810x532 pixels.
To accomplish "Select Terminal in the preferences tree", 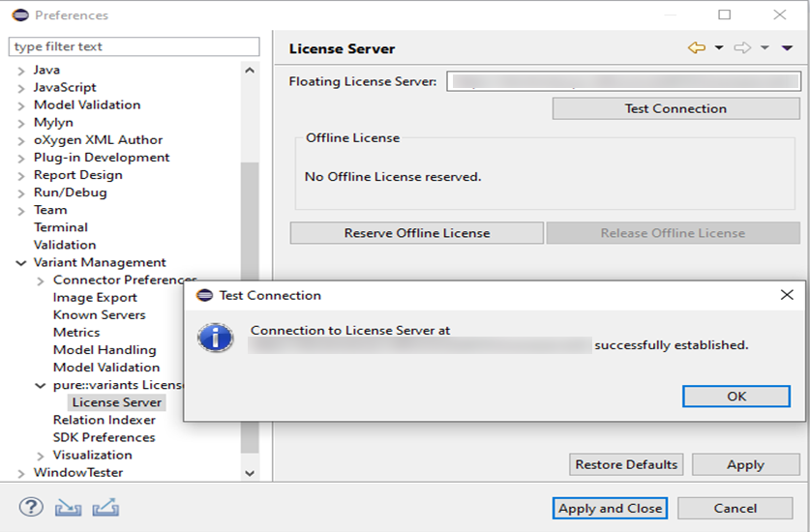I will 61,227.
